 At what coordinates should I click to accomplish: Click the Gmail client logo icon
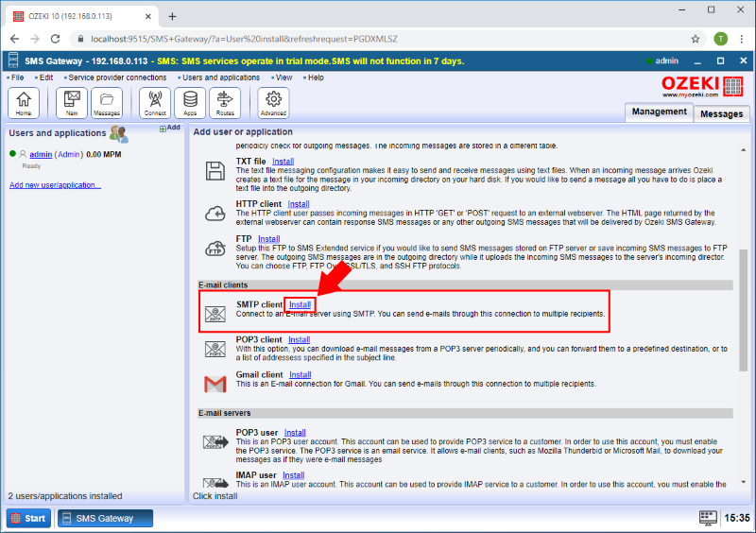click(x=215, y=384)
